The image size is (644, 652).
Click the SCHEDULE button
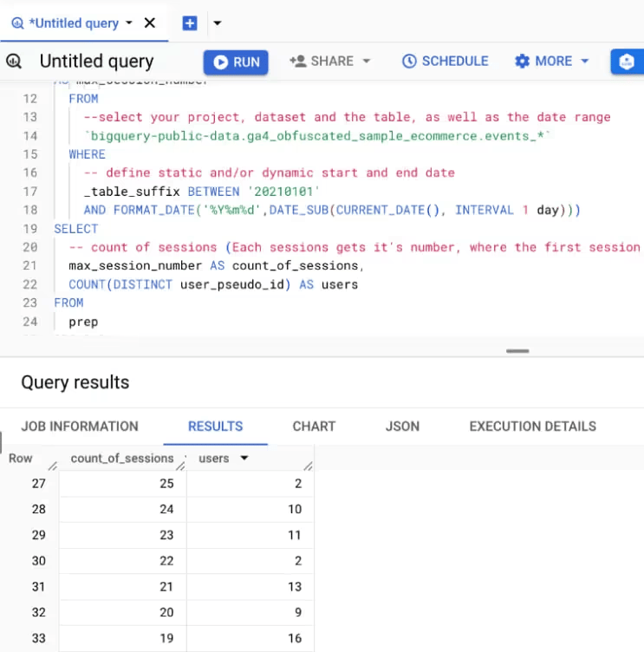[x=445, y=61]
